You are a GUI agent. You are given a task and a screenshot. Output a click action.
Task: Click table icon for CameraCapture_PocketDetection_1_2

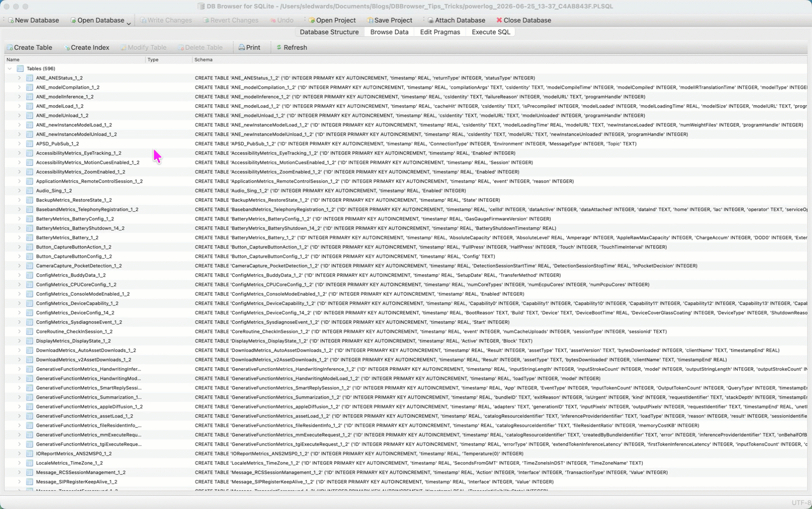30,266
